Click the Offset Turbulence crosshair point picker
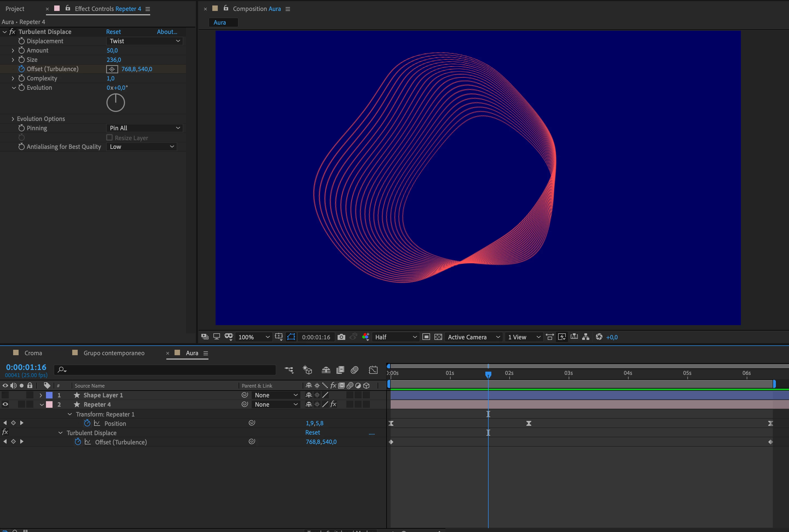The height and width of the screenshot is (532, 789). pos(112,69)
